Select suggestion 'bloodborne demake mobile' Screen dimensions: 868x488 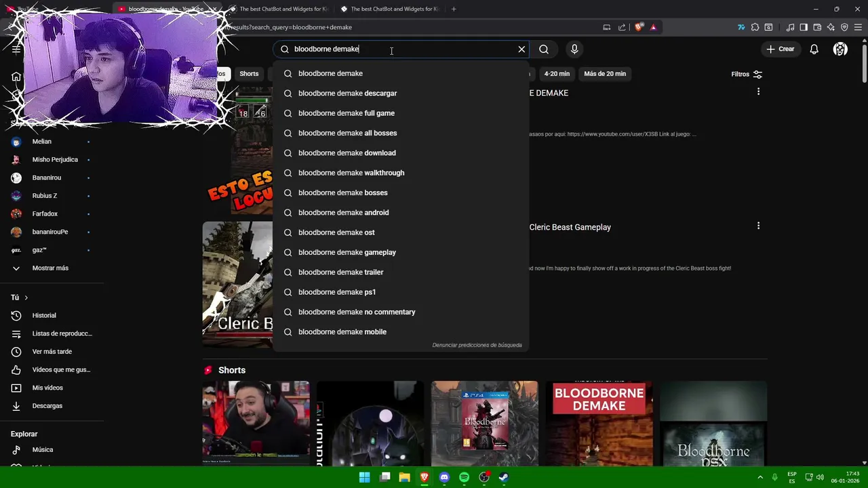tap(400, 331)
